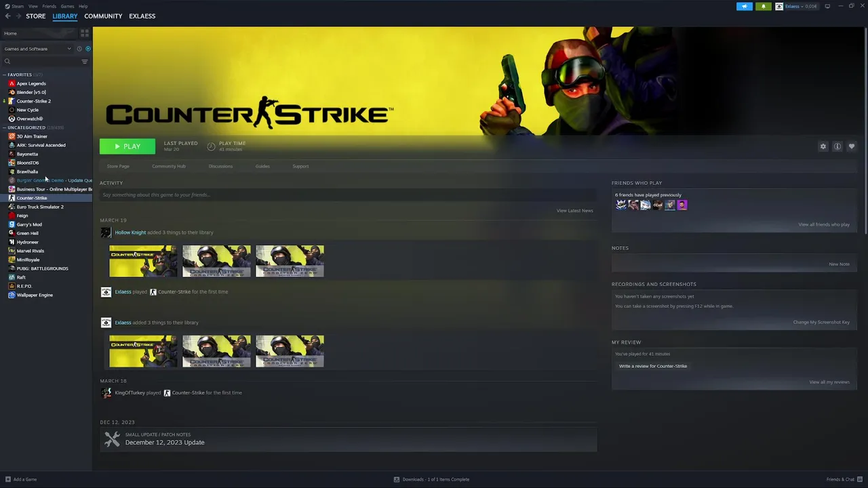Click the activity status input field

pos(348,195)
